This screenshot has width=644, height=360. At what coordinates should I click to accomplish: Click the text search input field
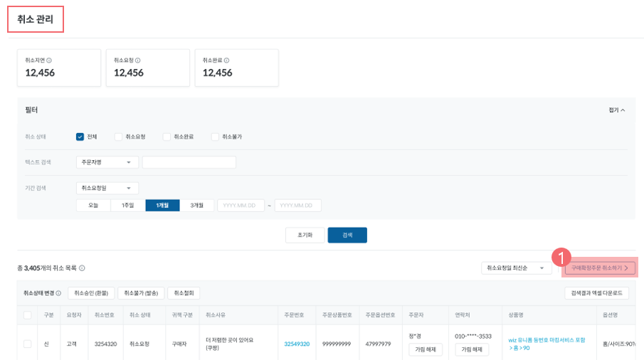[189, 162]
